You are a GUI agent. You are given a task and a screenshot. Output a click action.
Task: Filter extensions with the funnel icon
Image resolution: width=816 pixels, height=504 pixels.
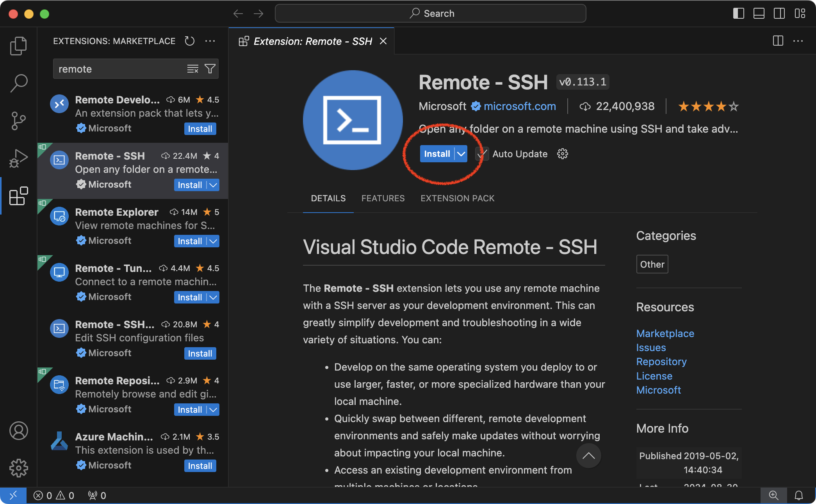210,69
